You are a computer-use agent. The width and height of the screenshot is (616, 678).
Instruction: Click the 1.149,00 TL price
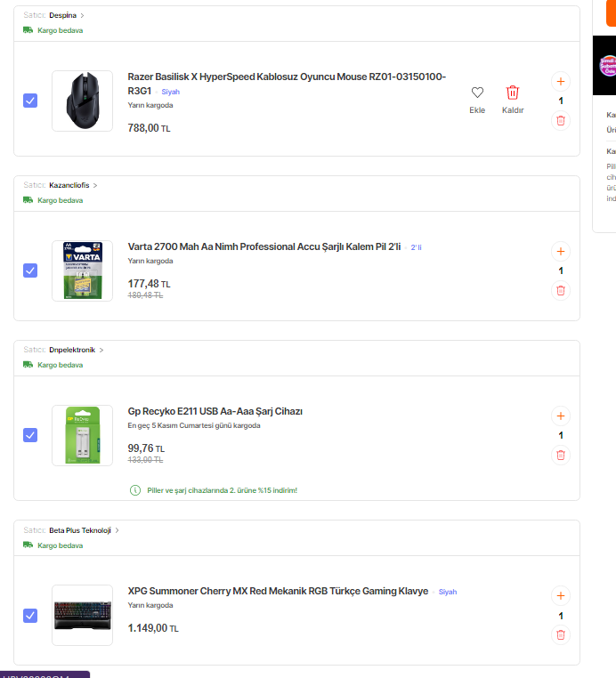(153, 628)
